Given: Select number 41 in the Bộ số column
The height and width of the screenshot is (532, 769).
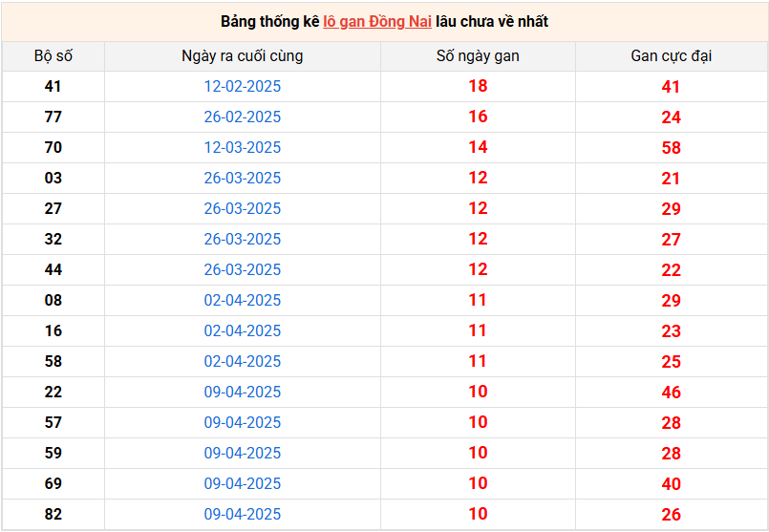Looking at the screenshot, I should pos(53,87).
